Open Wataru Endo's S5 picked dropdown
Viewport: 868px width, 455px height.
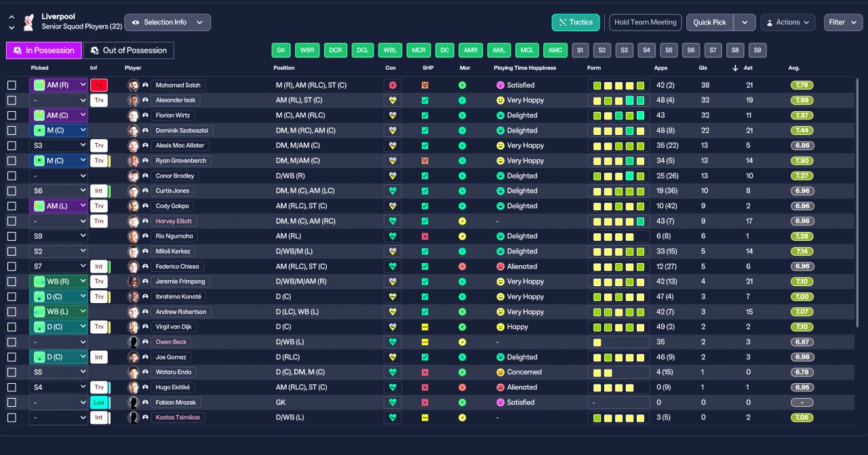click(x=59, y=372)
